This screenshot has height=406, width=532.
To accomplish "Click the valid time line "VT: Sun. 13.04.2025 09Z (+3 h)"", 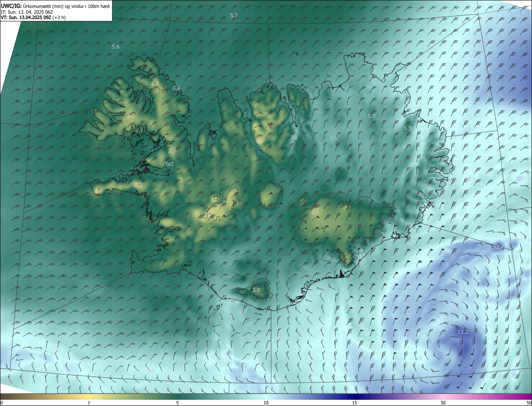I will click(33, 17).
